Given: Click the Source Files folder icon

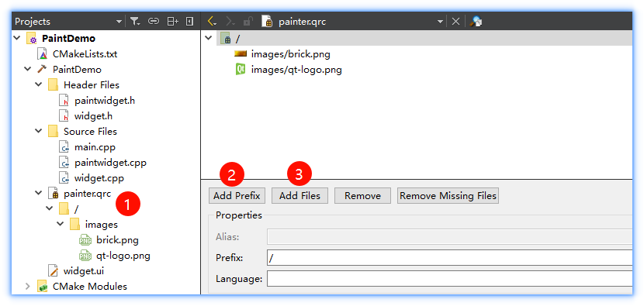Looking at the screenshot, I should click(53, 131).
